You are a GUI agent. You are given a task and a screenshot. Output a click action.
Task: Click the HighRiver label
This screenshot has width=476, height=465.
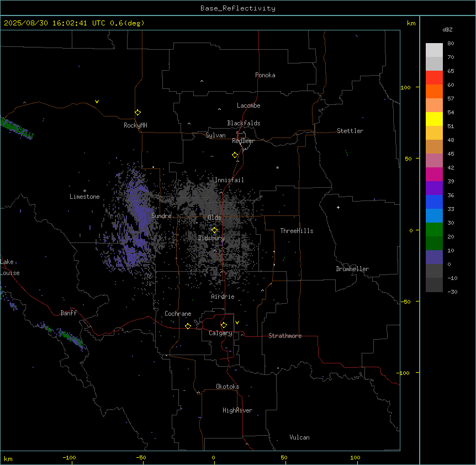click(237, 410)
